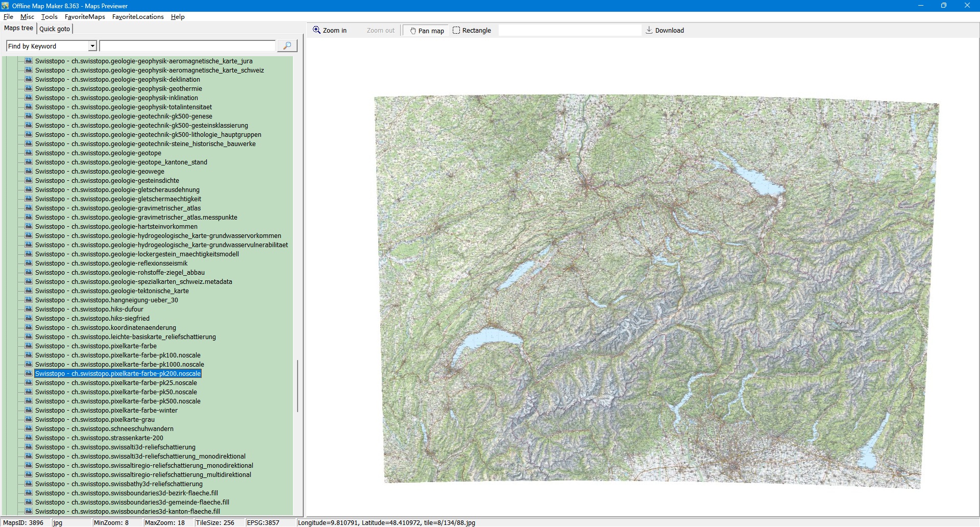Click map icon beside geologie-geotope entry
The image size is (980, 527).
(x=29, y=153)
